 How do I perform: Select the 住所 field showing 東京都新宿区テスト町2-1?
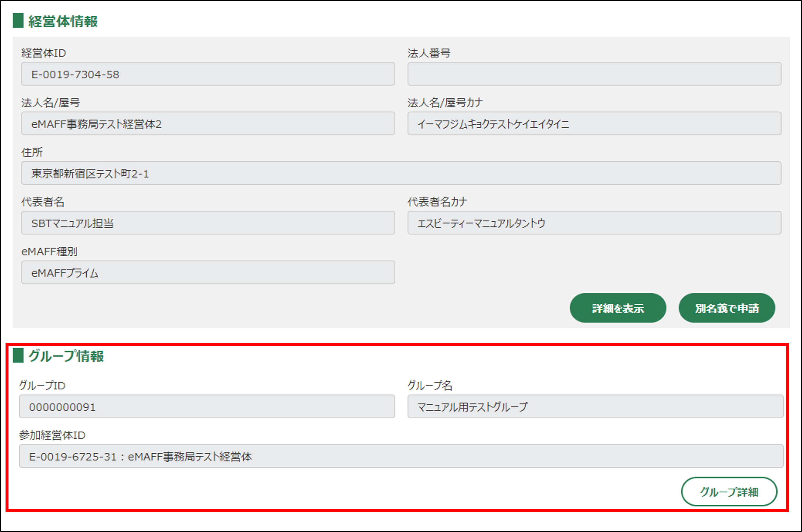(x=401, y=173)
